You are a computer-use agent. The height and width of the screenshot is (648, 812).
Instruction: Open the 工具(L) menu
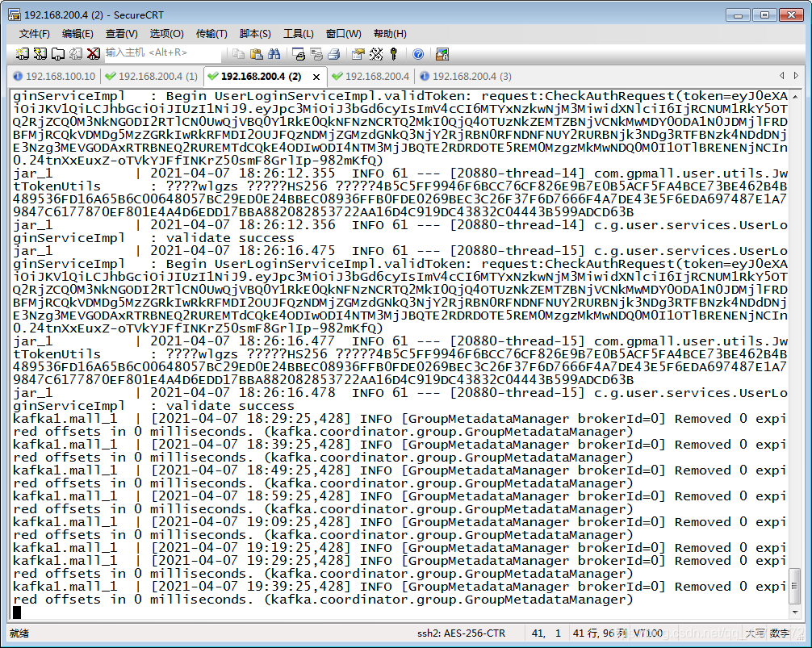coord(299,34)
